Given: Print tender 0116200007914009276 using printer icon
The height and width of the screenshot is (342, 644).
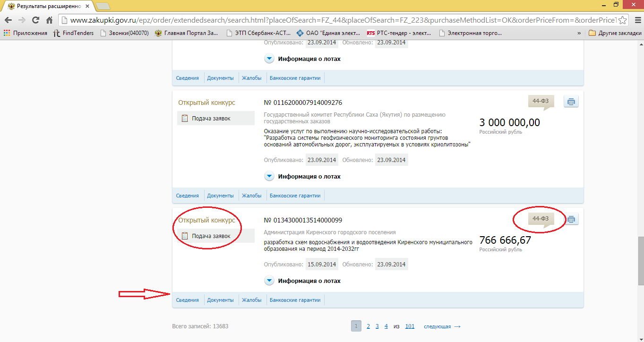Looking at the screenshot, I should pos(571,102).
